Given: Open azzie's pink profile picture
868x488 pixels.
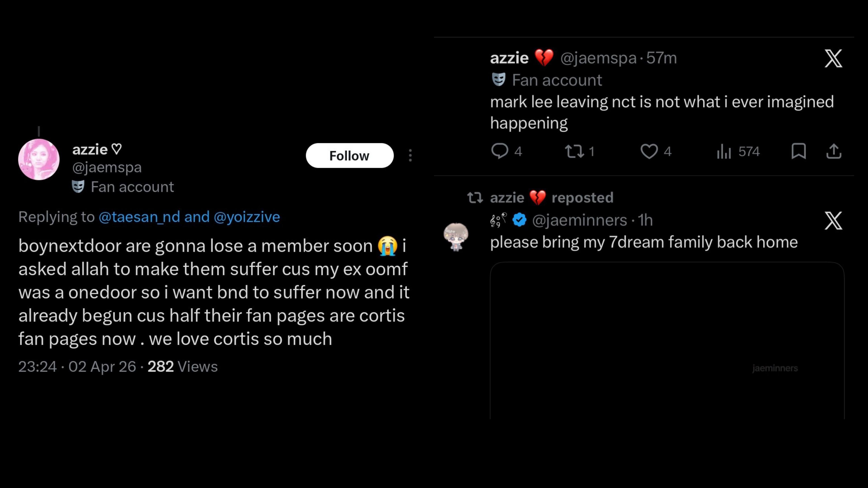Looking at the screenshot, I should [39, 159].
